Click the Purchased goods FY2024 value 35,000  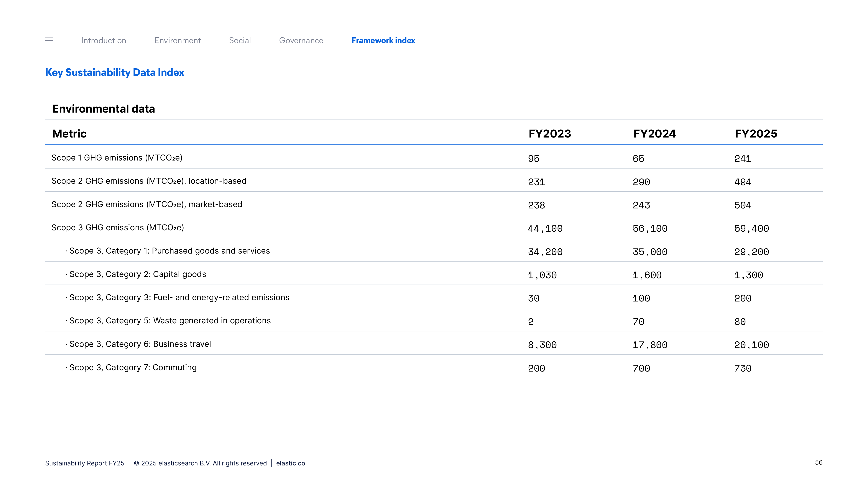click(650, 252)
